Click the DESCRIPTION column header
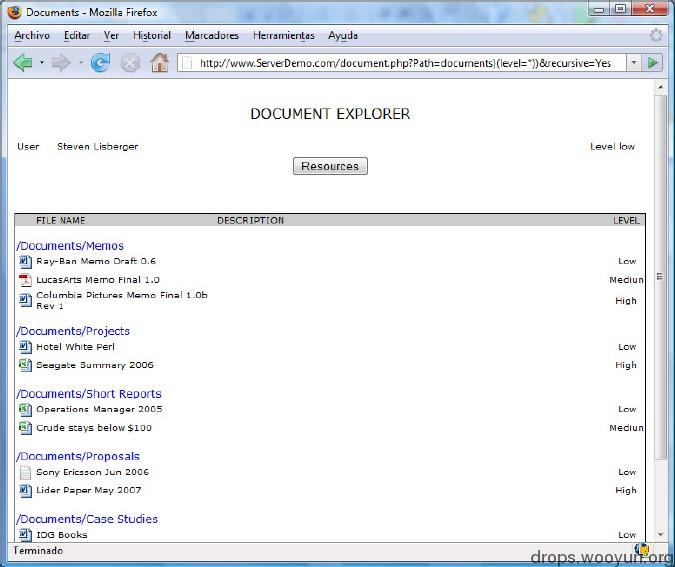675x567 pixels. [x=251, y=220]
